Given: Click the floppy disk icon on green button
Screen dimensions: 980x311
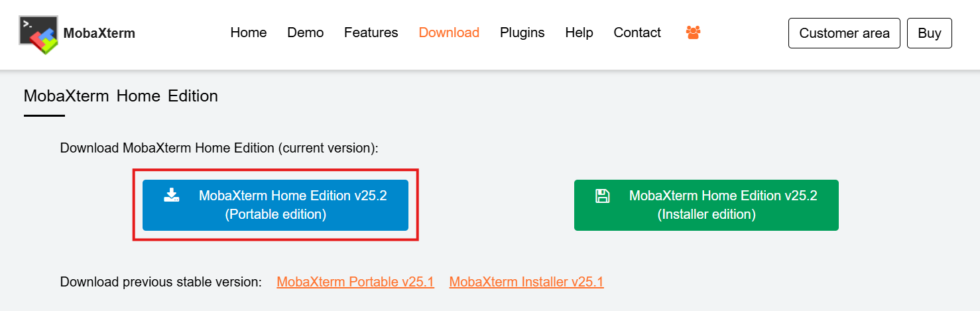Looking at the screenshot, I should [602, 196].
